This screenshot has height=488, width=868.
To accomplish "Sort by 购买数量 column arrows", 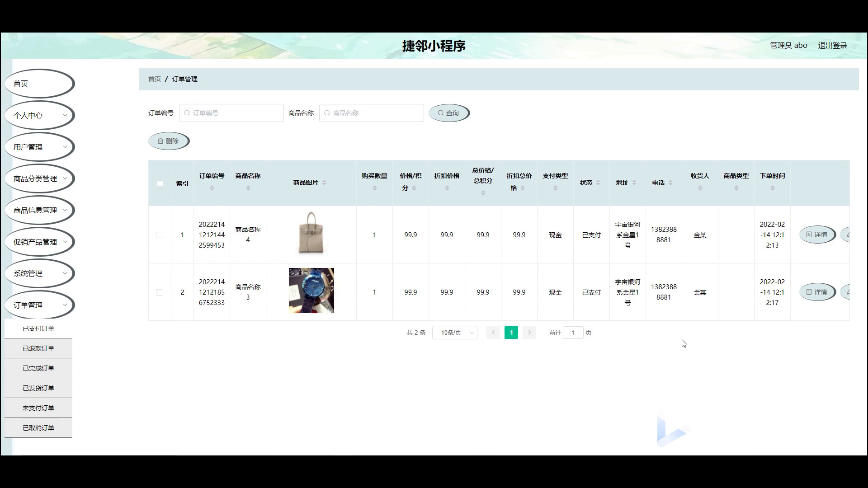I will 375,188.
